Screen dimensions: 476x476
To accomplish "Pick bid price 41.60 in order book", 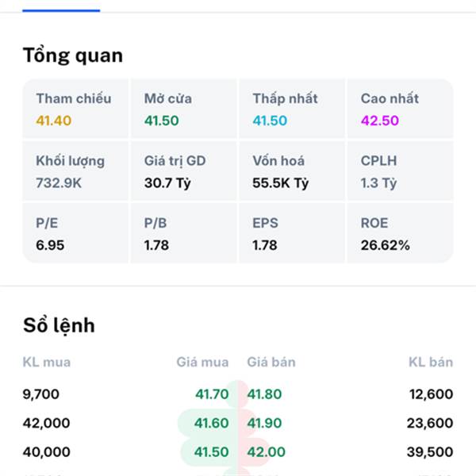I will (211, 423).
